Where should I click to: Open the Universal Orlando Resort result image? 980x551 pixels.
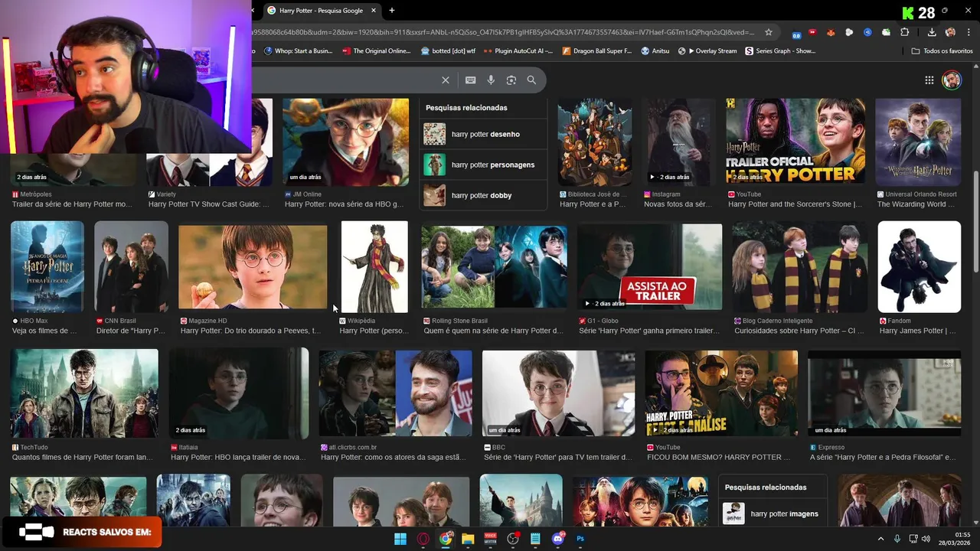918,141
